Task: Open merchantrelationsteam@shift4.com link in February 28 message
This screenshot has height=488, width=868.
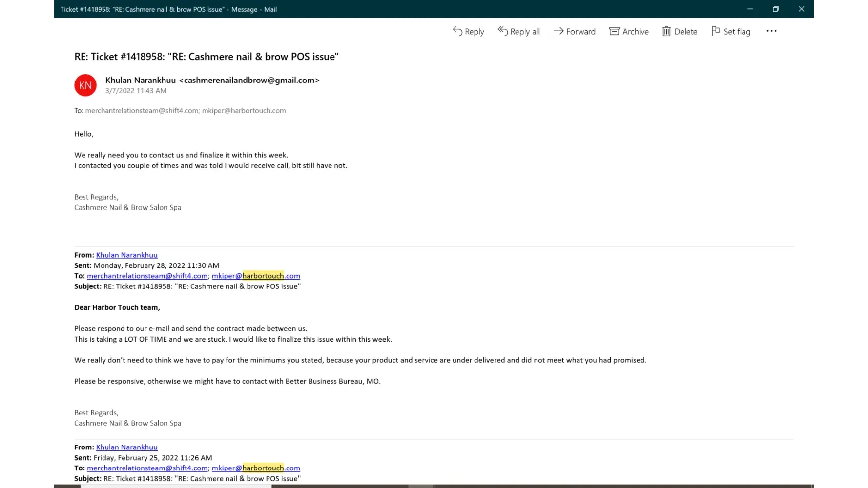Action: [x=147, y=276]
